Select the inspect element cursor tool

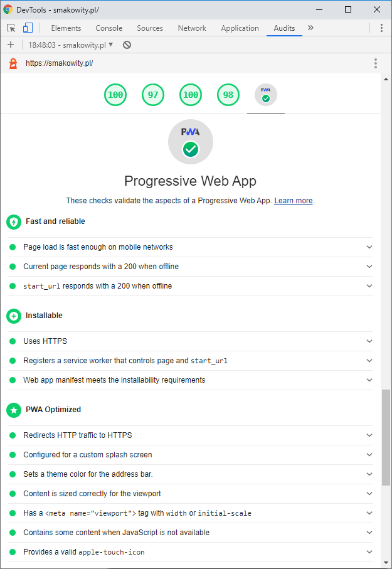[10, 28]
